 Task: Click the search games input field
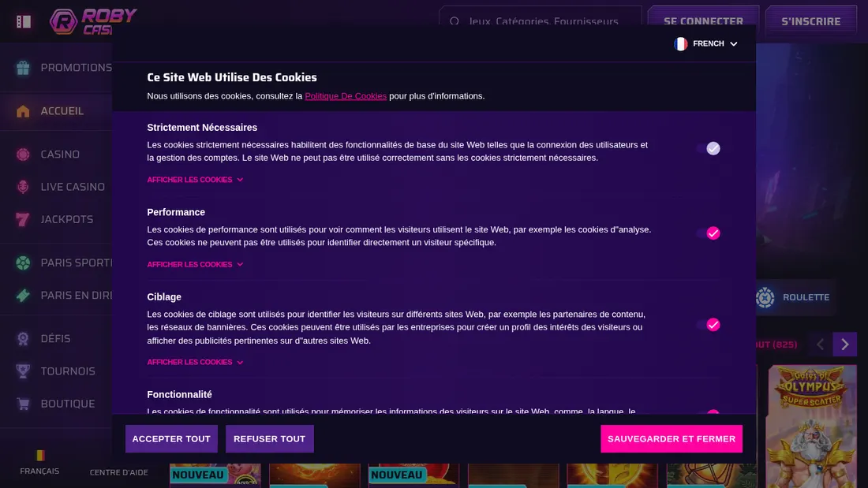[541, 21]
